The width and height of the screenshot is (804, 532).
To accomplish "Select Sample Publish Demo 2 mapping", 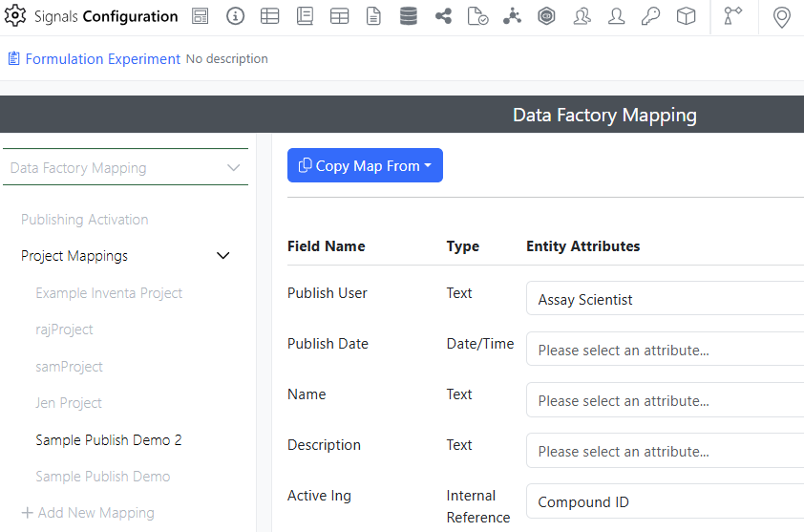I will pyautogui.click(x=109, y=440).
